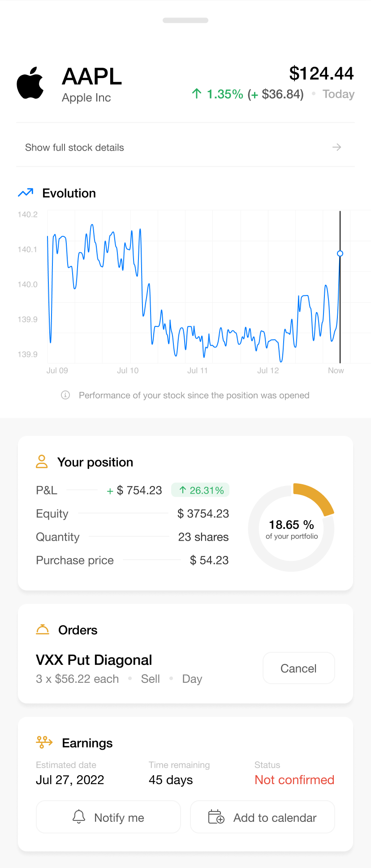Click the green up-arrow beside 1.35%
The image size is (371, 868).
point(196,94)
